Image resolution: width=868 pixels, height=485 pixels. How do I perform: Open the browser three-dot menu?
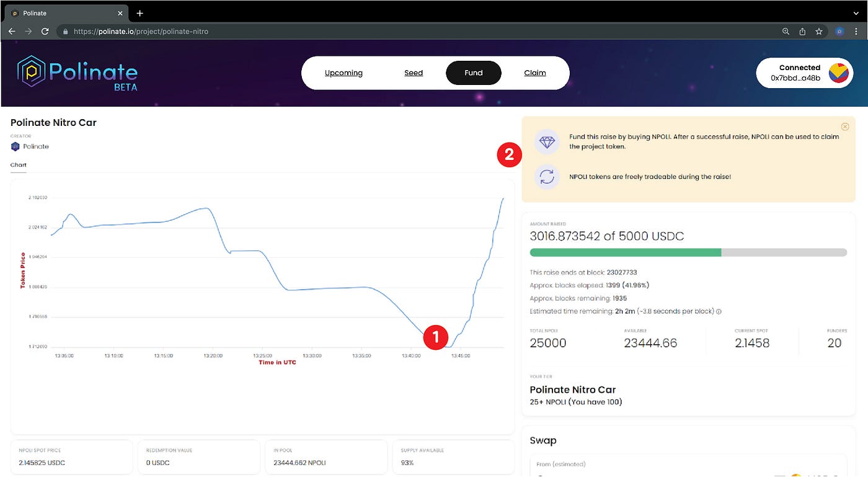click(x=856, y=31)
